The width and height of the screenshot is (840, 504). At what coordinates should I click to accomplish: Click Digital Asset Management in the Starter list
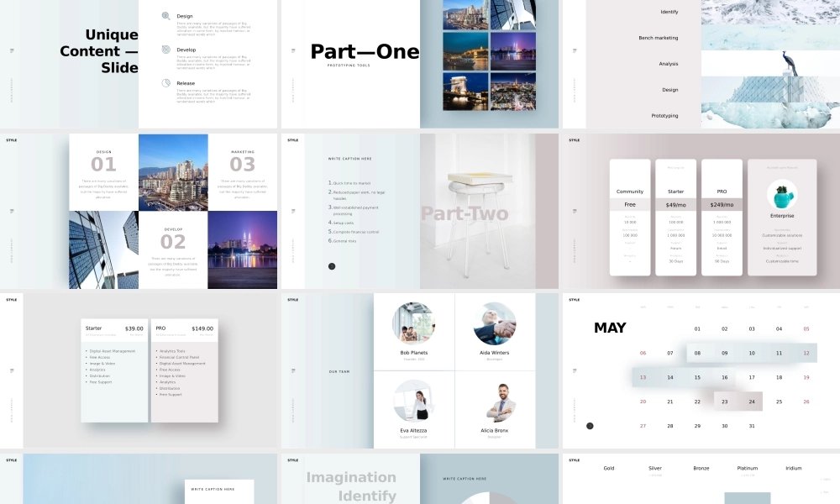coord(113,351)
